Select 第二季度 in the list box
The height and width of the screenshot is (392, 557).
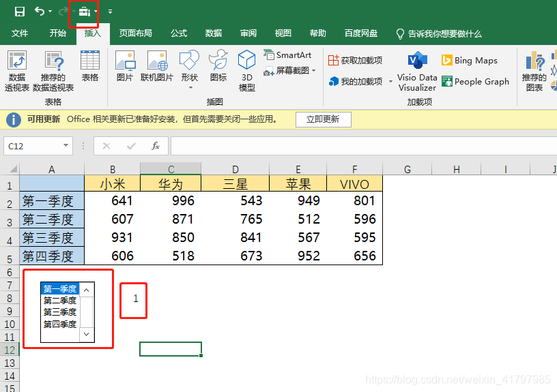click(60, 301)
